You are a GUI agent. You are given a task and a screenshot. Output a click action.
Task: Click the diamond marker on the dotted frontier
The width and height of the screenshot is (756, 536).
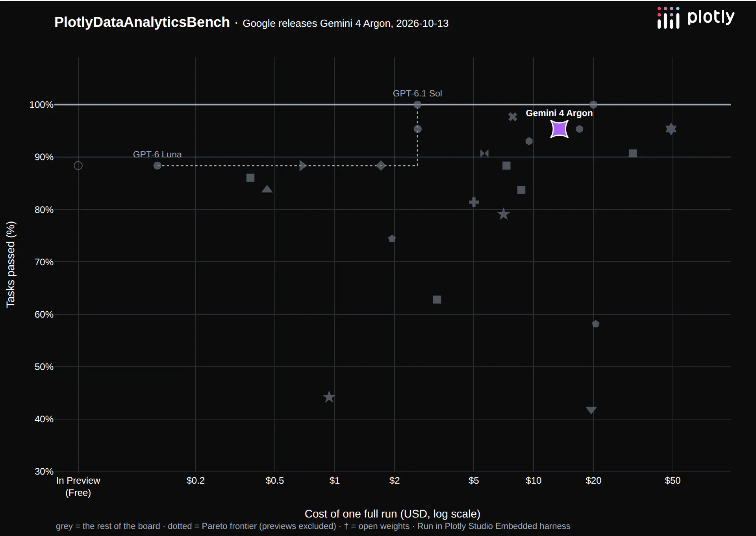pos(381,166)
